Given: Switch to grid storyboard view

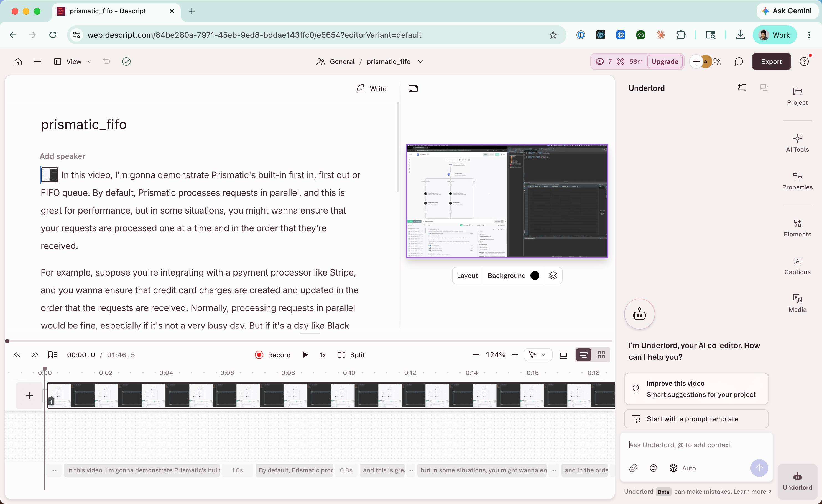Looking at the screenshot, I should point(601,355).
